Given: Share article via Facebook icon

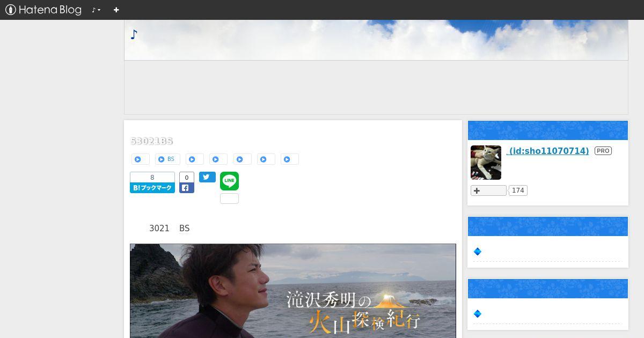Looking at the screenshot, I should click(x=187, y=188).
